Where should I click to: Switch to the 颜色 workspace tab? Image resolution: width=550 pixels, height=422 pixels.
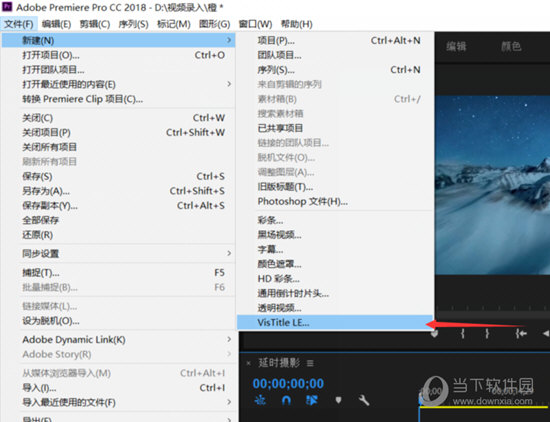point(511,46)
